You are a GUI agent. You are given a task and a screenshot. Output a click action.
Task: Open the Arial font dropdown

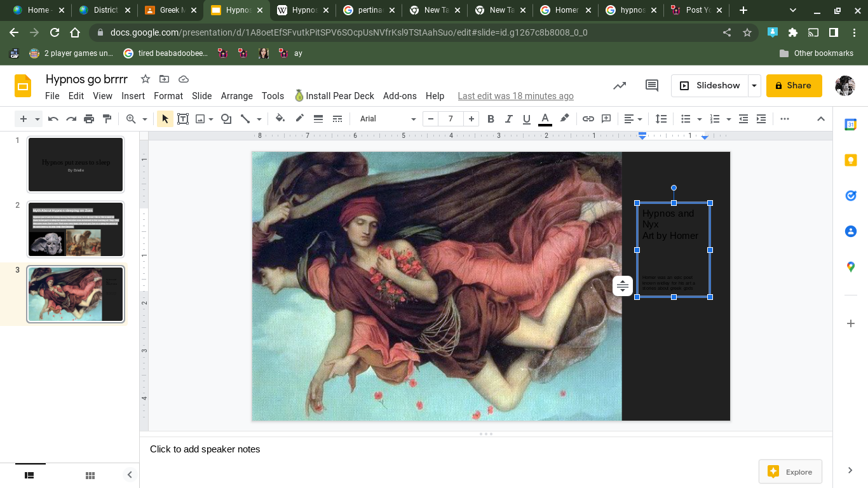387,119
